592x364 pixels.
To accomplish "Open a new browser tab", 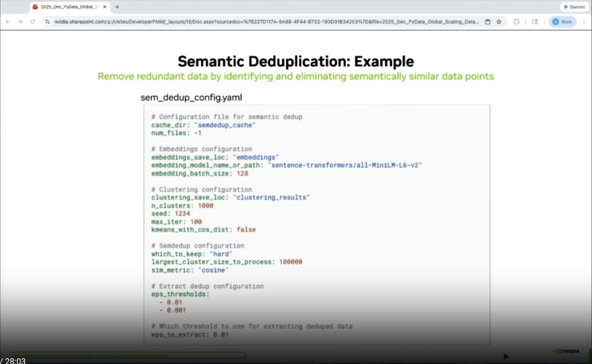I will click(117, 7).
